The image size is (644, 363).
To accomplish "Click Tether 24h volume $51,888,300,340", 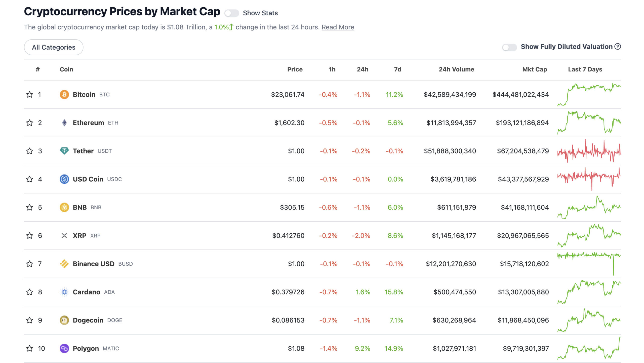I will coord(450,151).
